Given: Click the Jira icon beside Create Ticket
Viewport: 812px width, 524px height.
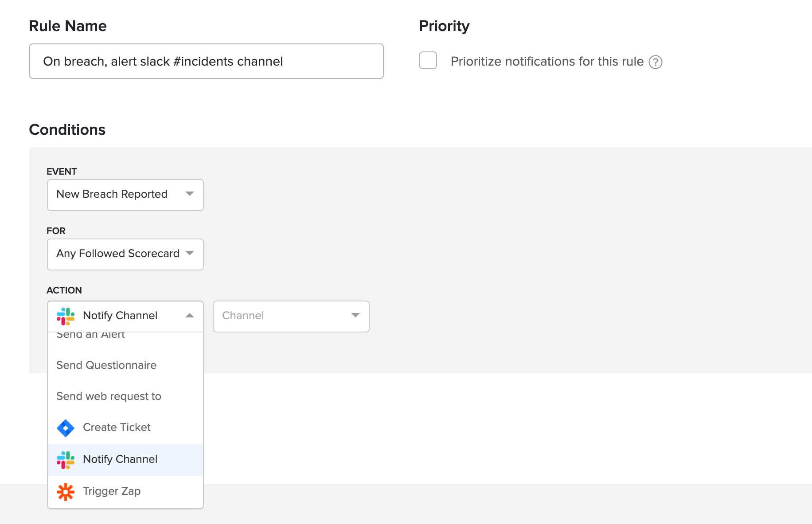Looking at the screenshot, I should [66, 428].
